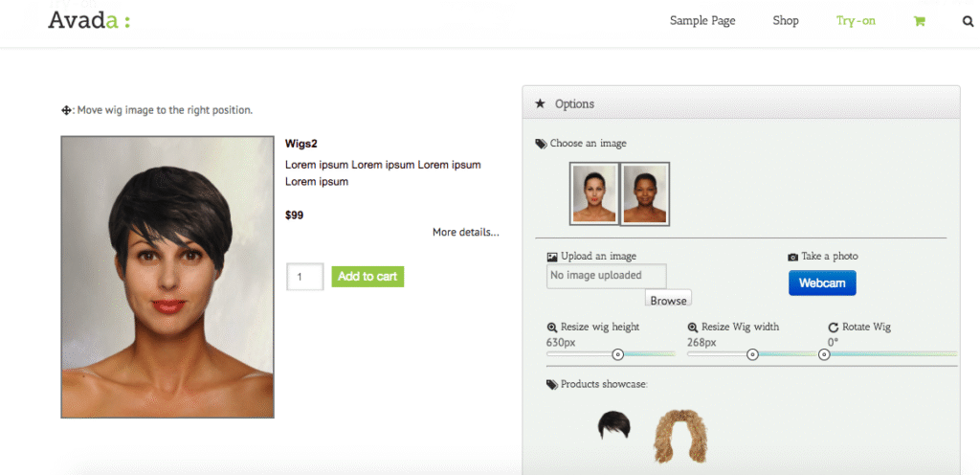Choose the second model face image
The height and width of the screenshot is (475, 980).
click(x=645, y=194)
